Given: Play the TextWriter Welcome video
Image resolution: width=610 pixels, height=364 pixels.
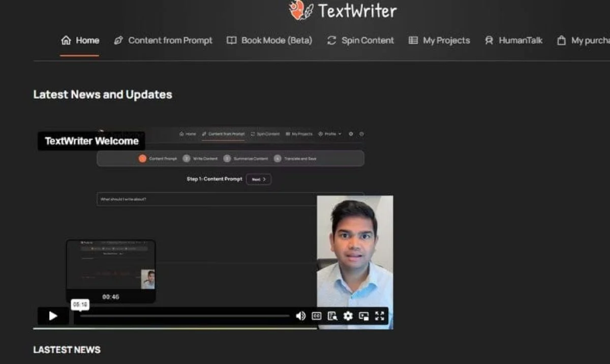Looking at the screenshot, I should pyautogui.click(x=53, y=316).
